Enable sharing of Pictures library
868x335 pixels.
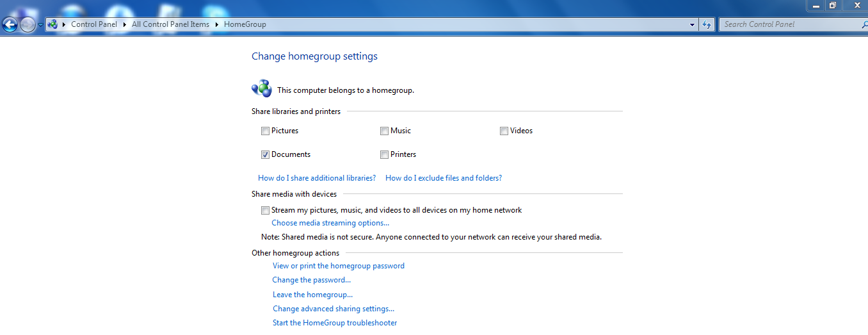coord(265,131)
